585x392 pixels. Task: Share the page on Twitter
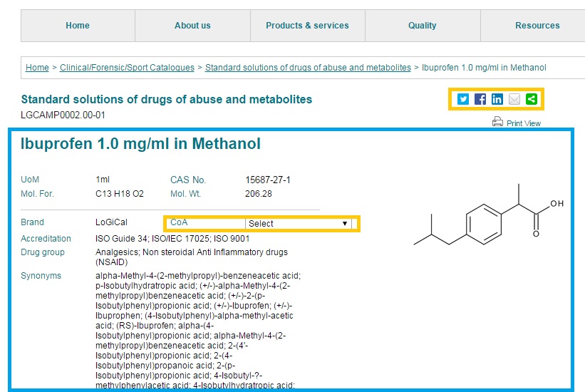[464, 99]
